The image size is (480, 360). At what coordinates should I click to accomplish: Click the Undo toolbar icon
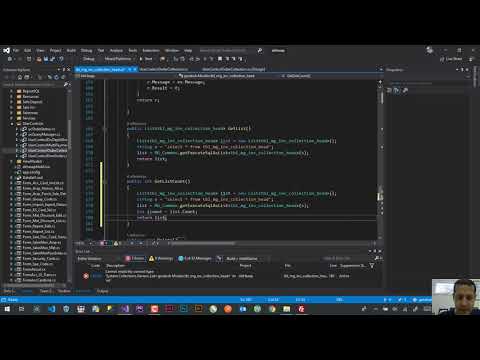pyautogui.click(x=61, y=59)
